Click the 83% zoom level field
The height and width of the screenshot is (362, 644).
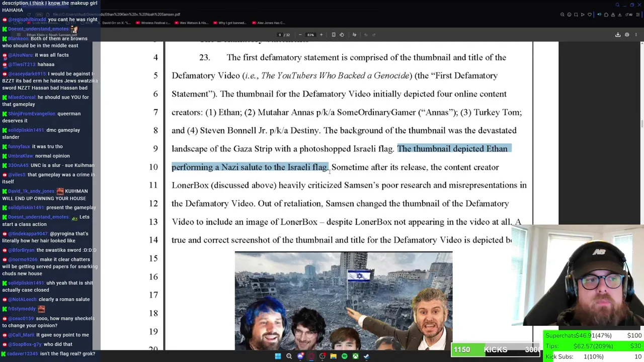(310, 35)
